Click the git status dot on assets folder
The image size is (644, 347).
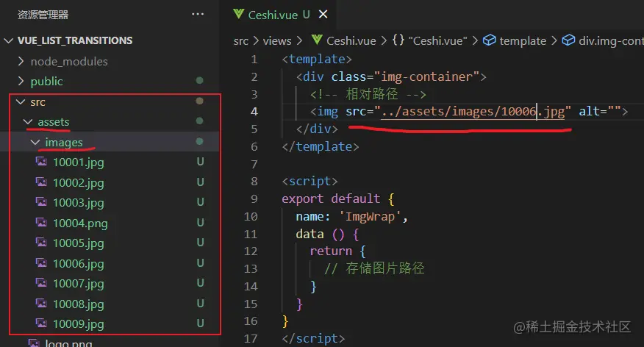(x=200, y=121)
